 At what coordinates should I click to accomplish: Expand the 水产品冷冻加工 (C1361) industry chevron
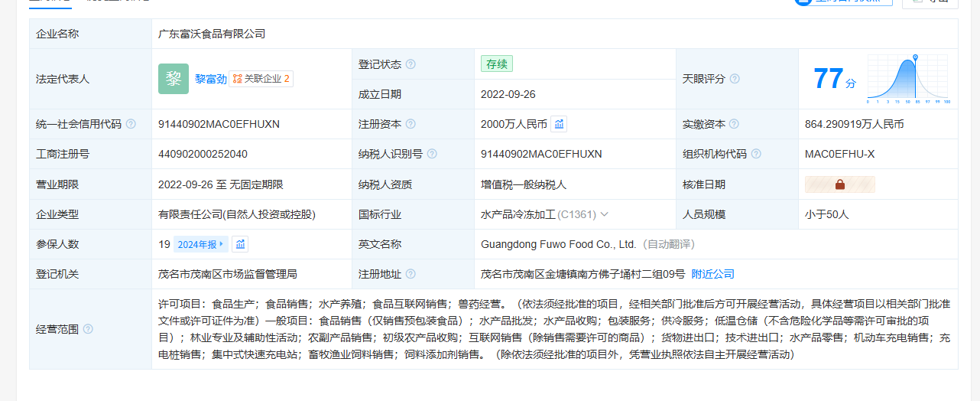tap(604, 214)
